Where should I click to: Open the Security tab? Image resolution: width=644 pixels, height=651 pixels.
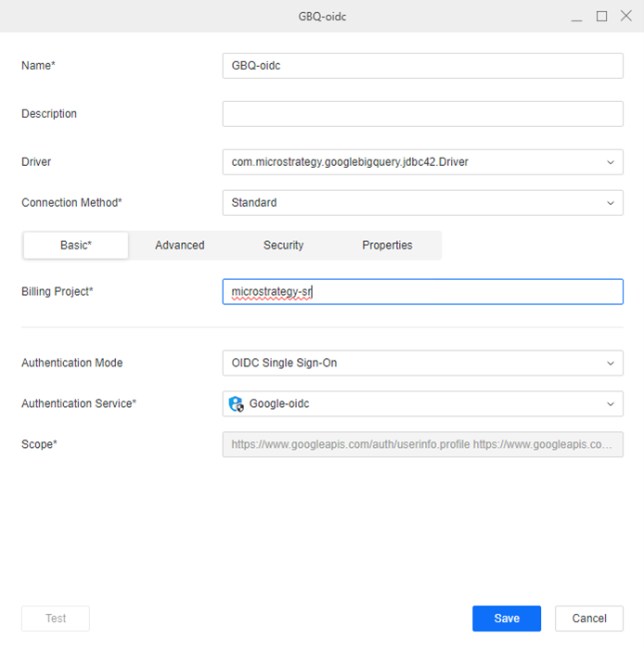click(283, 246)
